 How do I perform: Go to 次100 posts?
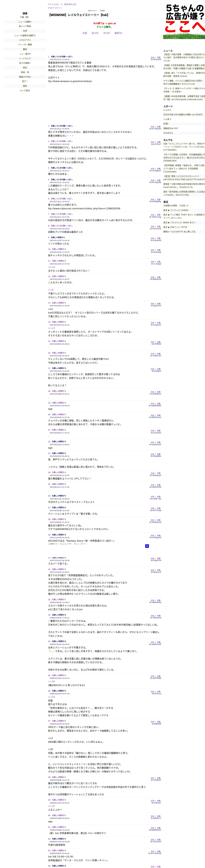click(x=107, y=33)
